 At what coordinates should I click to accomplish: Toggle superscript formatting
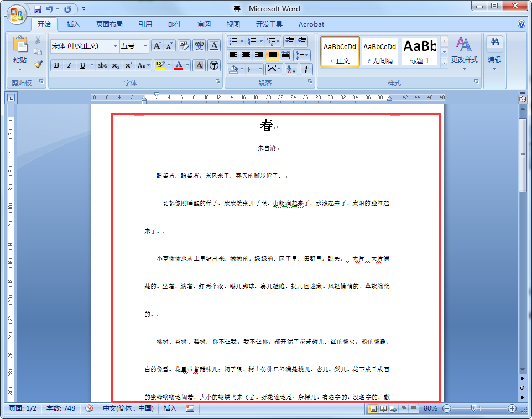[128, 65]
